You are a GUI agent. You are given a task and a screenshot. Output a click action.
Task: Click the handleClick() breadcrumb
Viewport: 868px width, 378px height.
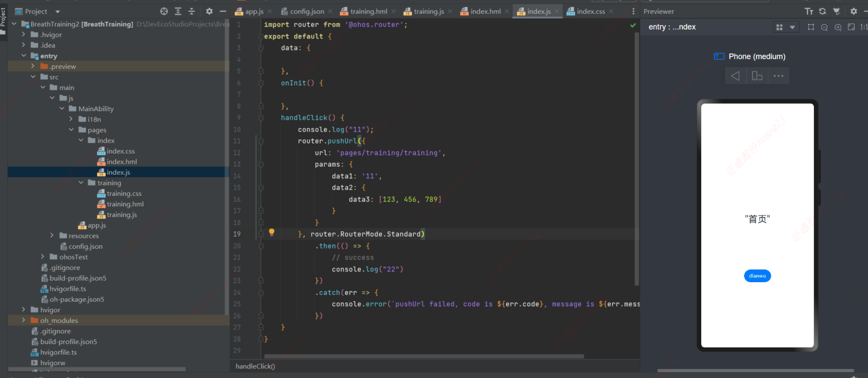point(255,366)
